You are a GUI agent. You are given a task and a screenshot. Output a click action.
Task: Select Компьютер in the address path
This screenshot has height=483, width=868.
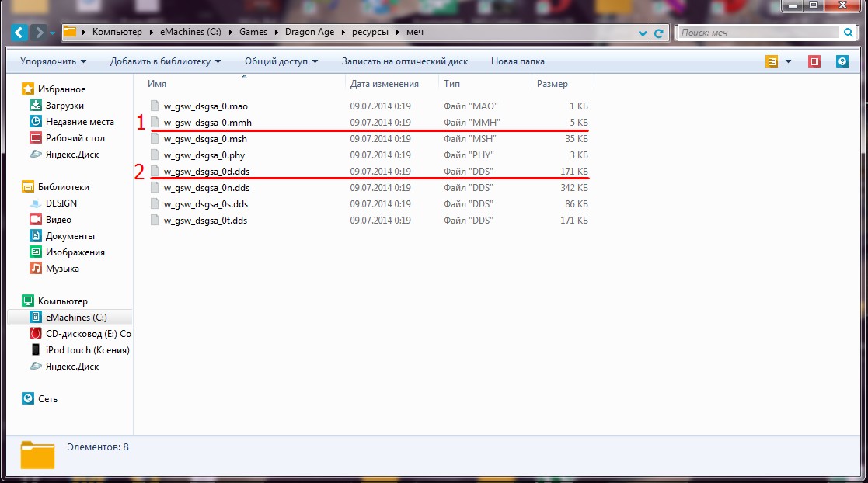click(117, 32)
